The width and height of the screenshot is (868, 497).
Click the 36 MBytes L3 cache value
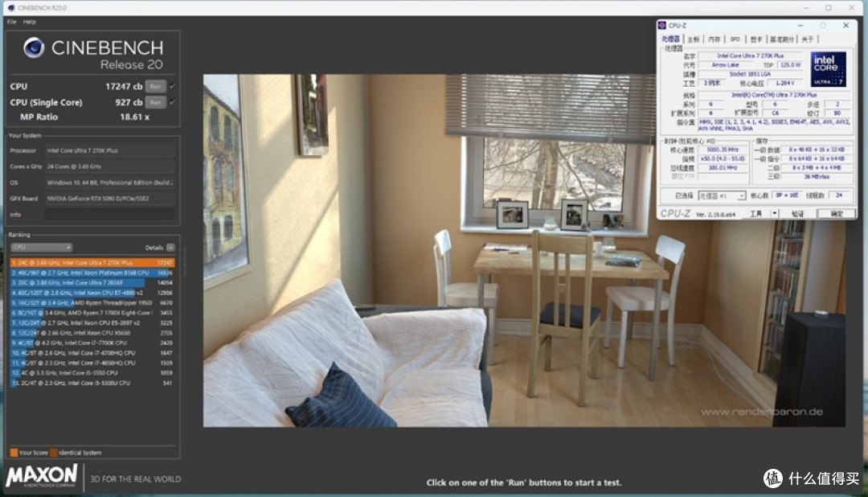[817, 177]
